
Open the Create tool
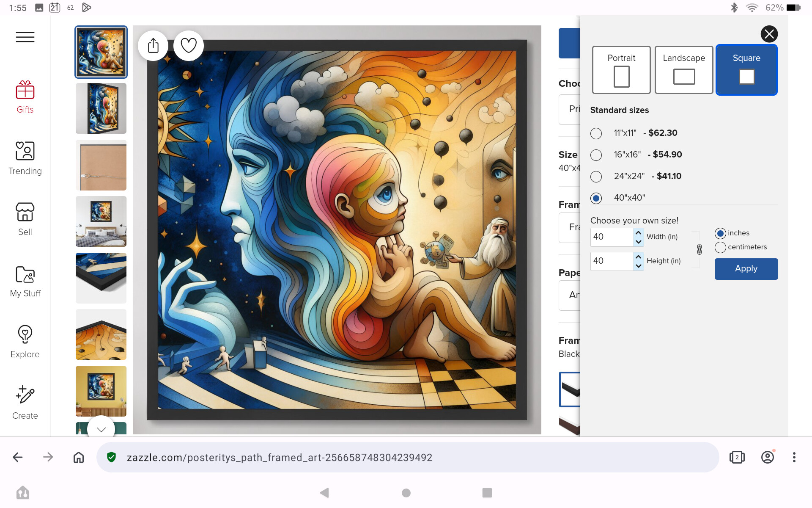(25, 403)
